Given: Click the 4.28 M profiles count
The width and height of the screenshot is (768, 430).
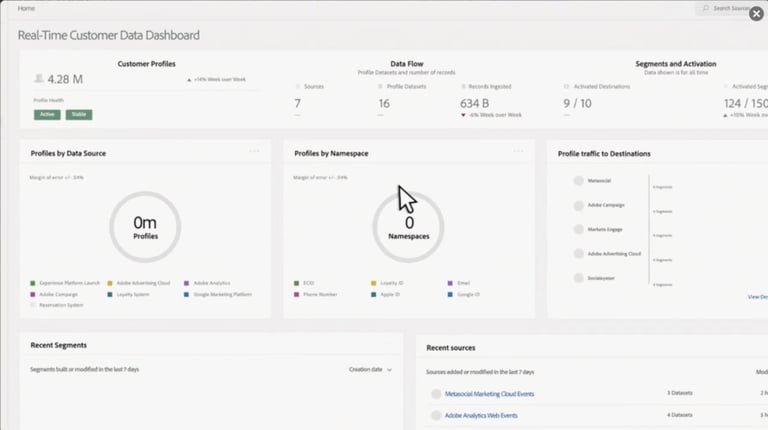Looking at the screenshot, I should click(65, 79).
